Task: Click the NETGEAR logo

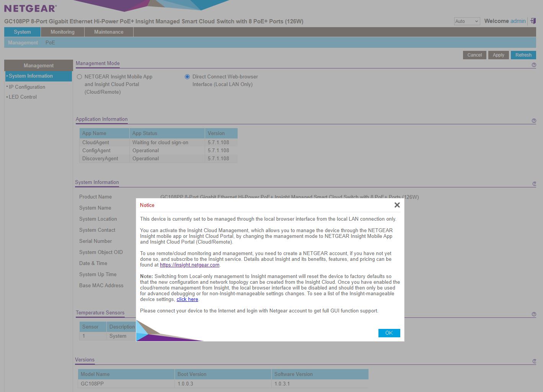Action: [31, 8]
